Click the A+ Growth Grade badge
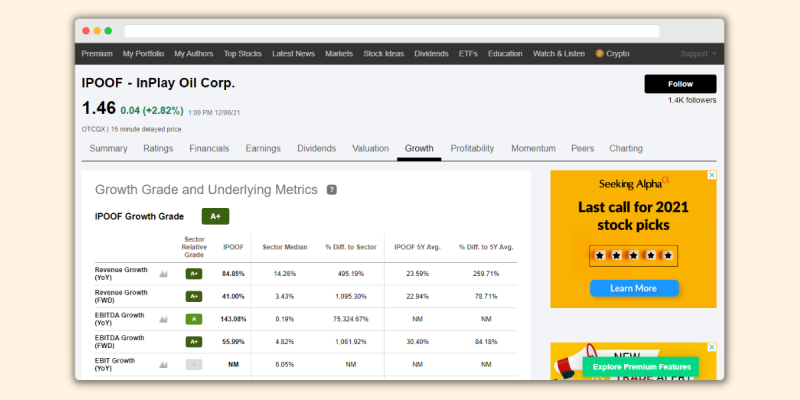The image size is (800, 400). click(215, 216)
